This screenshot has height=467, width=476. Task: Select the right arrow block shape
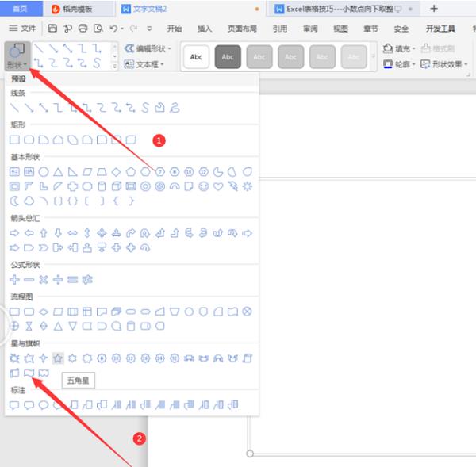[x=14, y=233]
